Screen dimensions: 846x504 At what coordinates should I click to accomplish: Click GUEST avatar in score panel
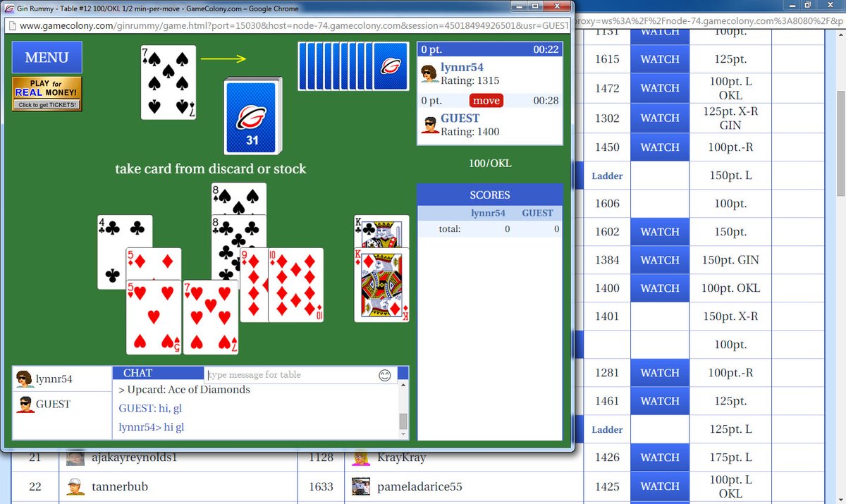click(x=429, y=125)
